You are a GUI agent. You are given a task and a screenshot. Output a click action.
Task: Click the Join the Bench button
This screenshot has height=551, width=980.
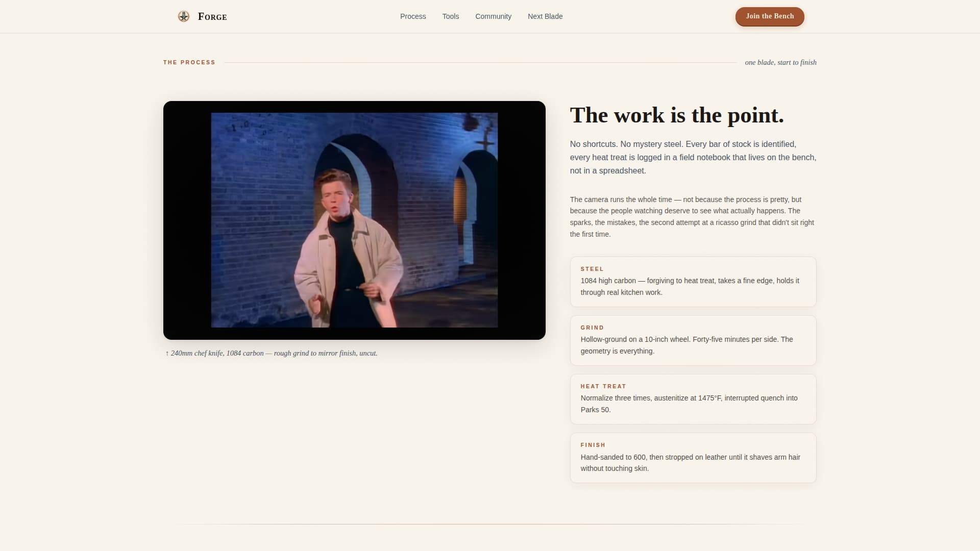[x=770, y=16]
